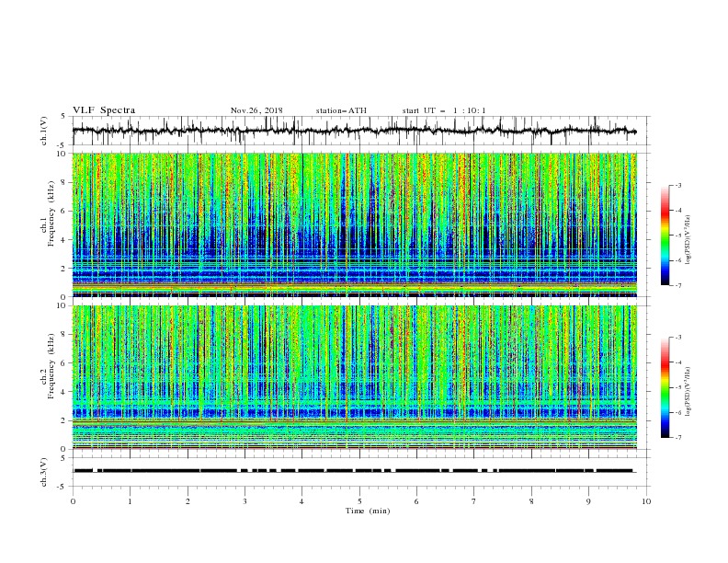Click time axis end tick label "10"
The height and width of the screenshot is (563, 728).
coord(646,501)
